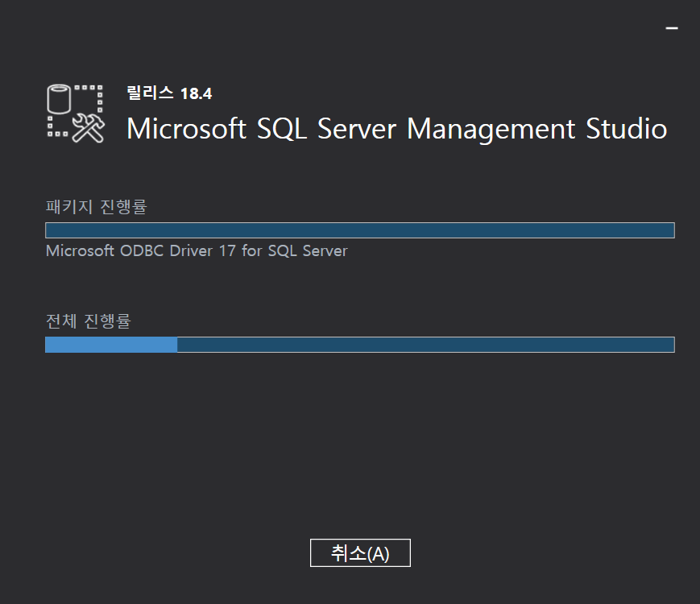Click the 패키지 진행률 progress bar

point(360,230)
